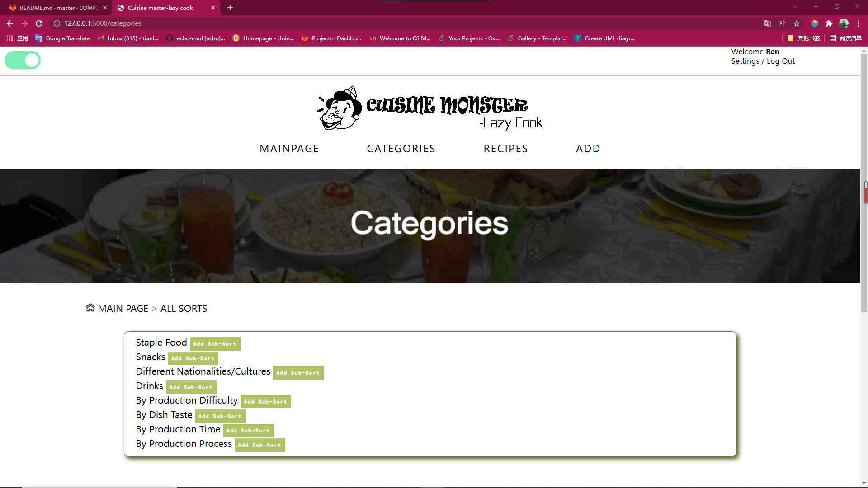Open the user profile avatar menu
Viewport: 868px width, 488px height.
tap(844, 23)
